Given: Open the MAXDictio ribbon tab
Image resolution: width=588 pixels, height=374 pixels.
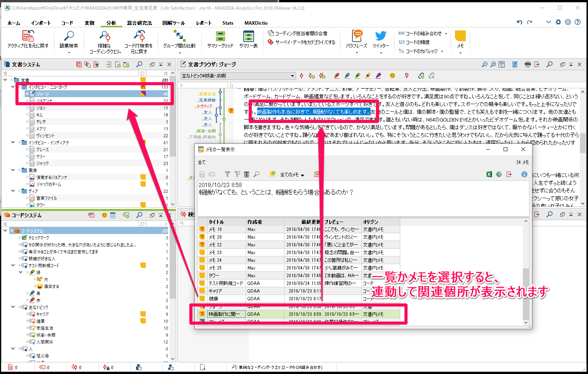Looking at the screenshot, I should coord(256,23).
